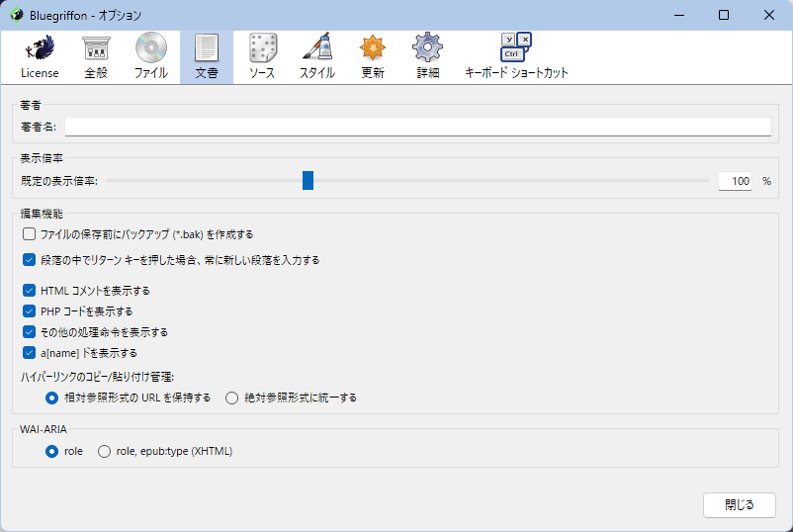This screenshot has height=532, width=793.
Task: Select the ファイル disc icon
Action: click(151, 56)
